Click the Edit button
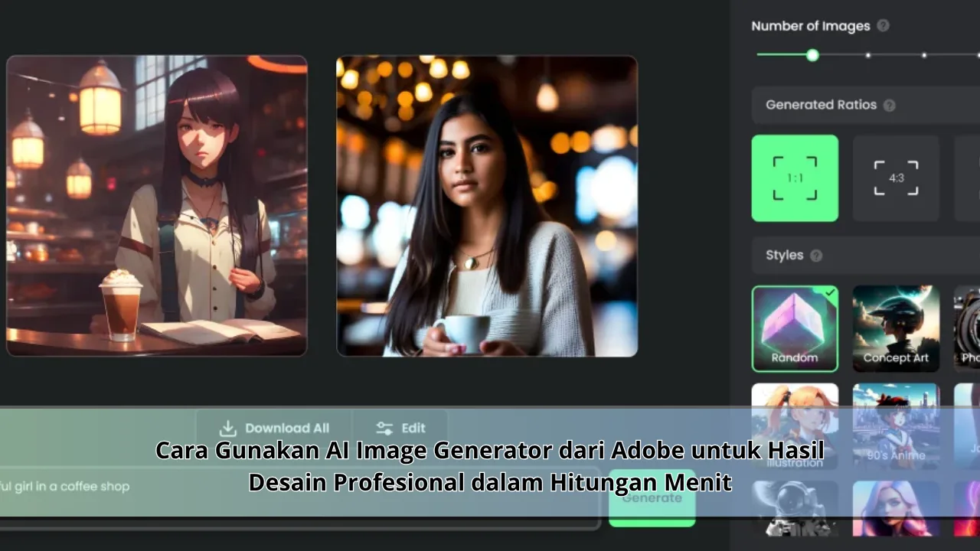The height and width of the screenshot is (551, 980). [400, 428]
